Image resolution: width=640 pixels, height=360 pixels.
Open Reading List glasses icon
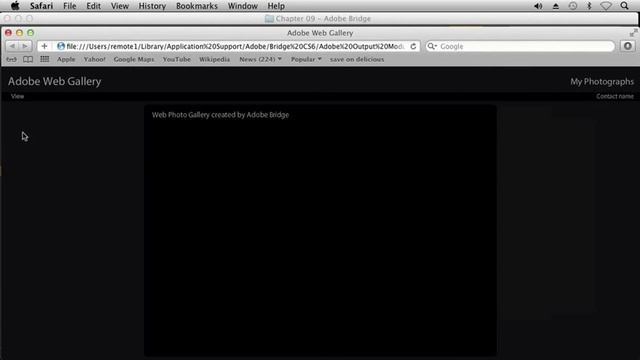(11, 60)
